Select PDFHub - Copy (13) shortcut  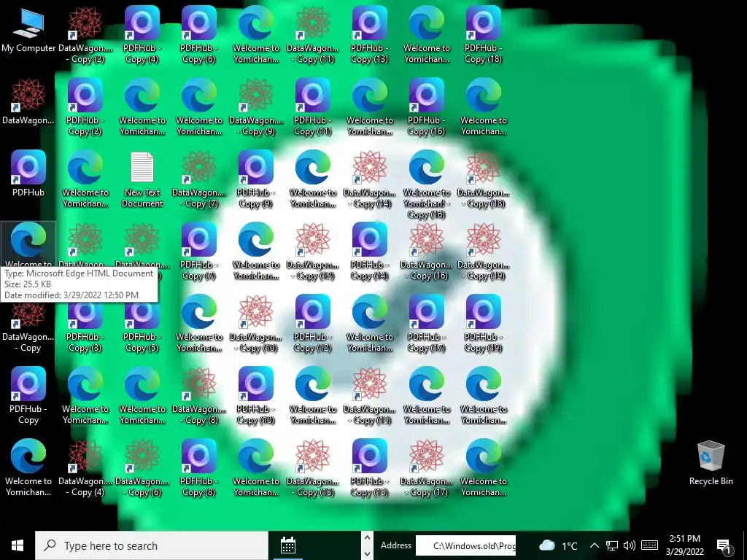(369, 36)
